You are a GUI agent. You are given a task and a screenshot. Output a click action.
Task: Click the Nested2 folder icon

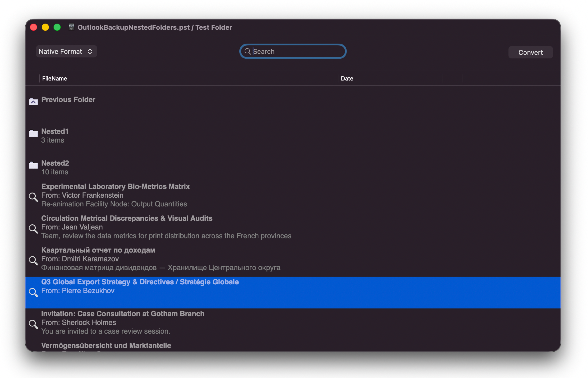tap(33, 165)
